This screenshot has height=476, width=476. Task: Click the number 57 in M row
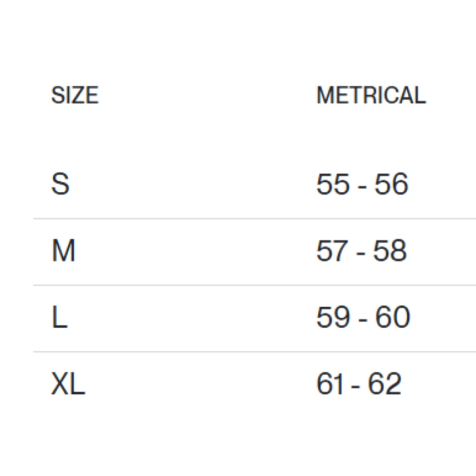332,251
